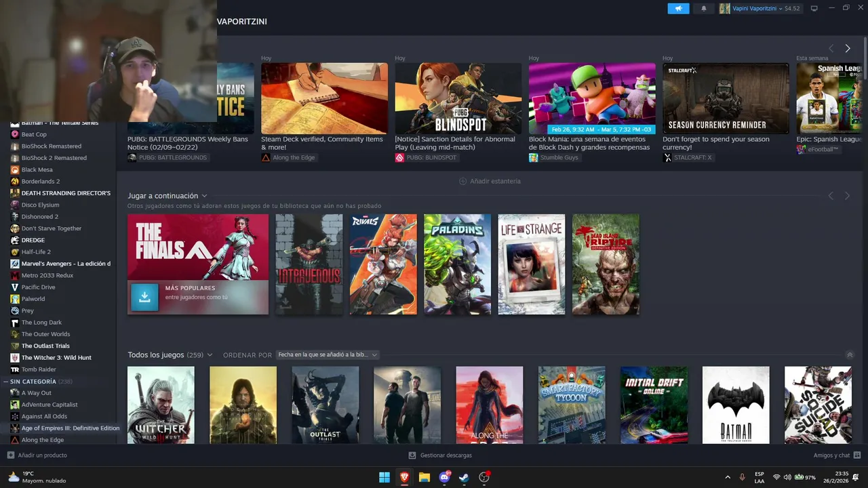The height and width of the screenshot is (488, 868).
Task: Click the Pacific Drive game icon
Action: pos(15,287)
